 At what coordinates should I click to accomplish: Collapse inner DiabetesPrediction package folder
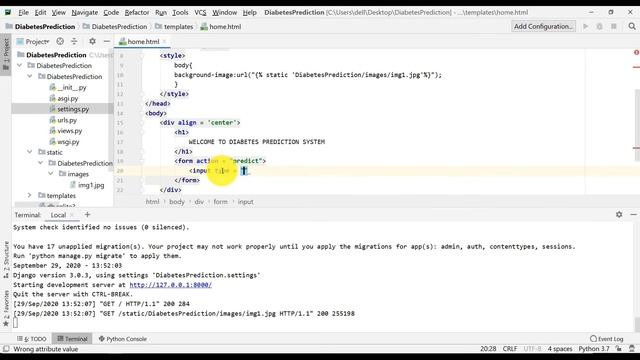(x=30, y=76)
